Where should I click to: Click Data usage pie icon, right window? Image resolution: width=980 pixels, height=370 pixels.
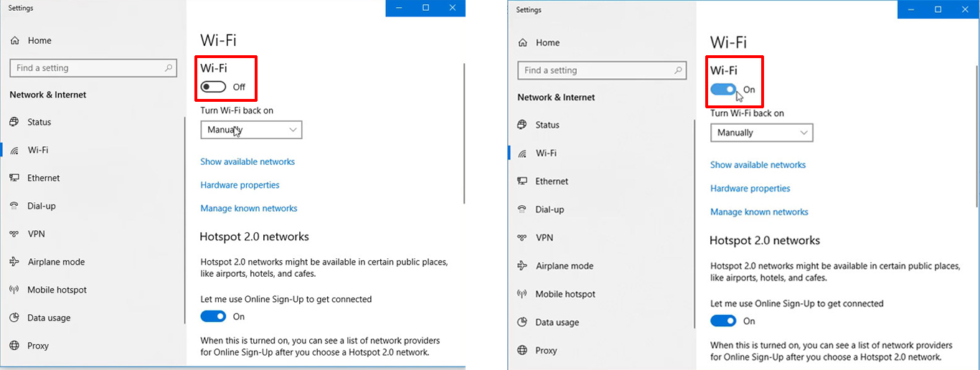click(522, 322)
